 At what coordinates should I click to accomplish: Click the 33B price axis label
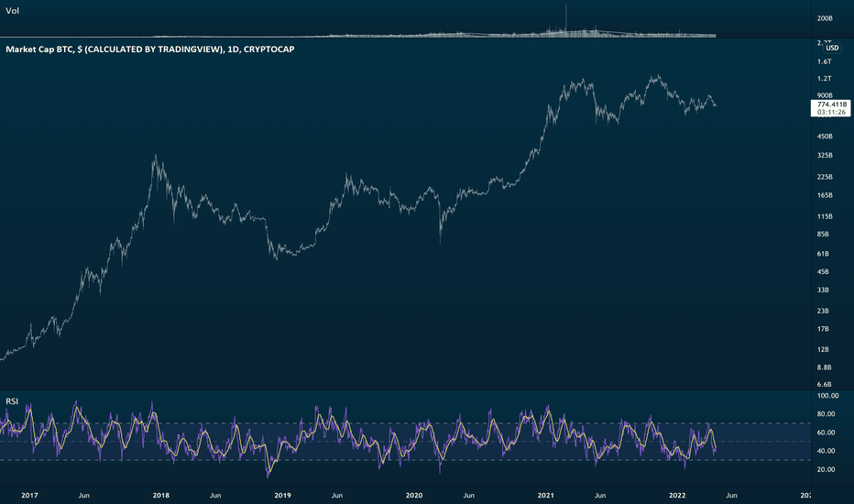click(823, 290)
